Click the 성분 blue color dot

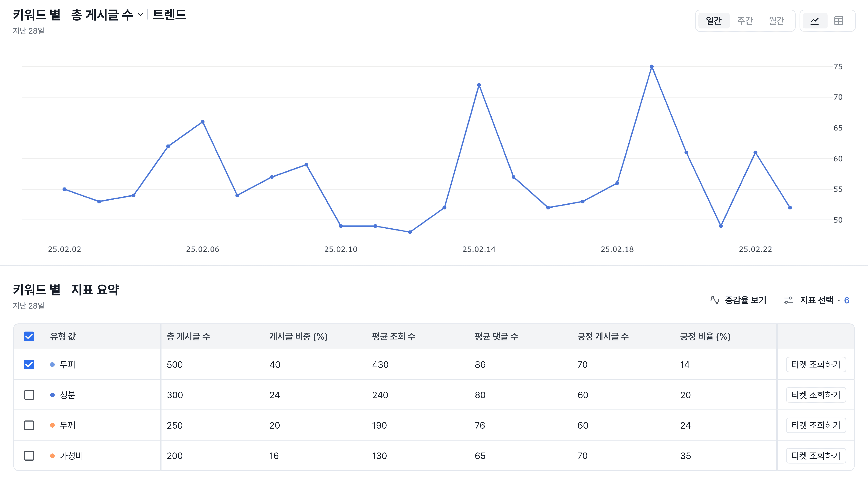[52, 395]
